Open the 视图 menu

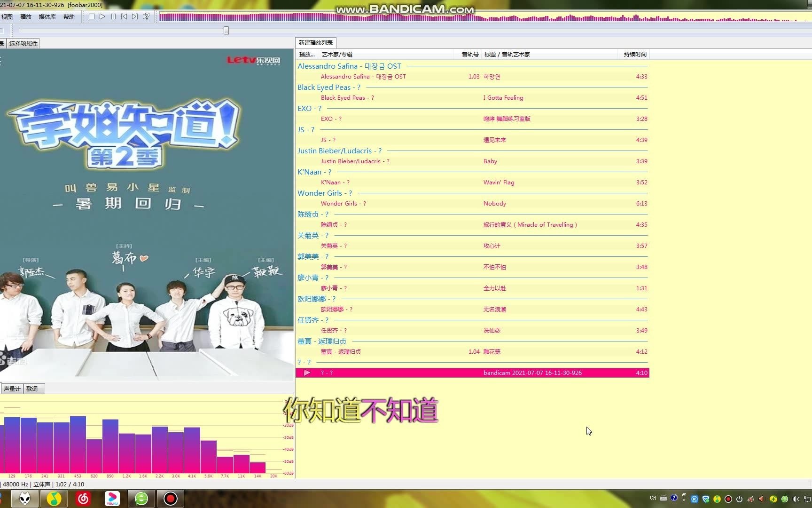pyautogui.click(x=7, y=16)
